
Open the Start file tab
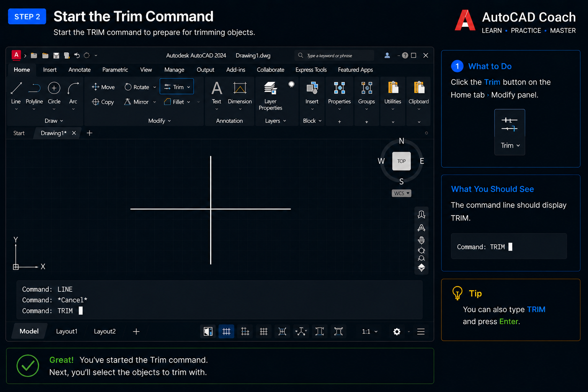[19, 133]
